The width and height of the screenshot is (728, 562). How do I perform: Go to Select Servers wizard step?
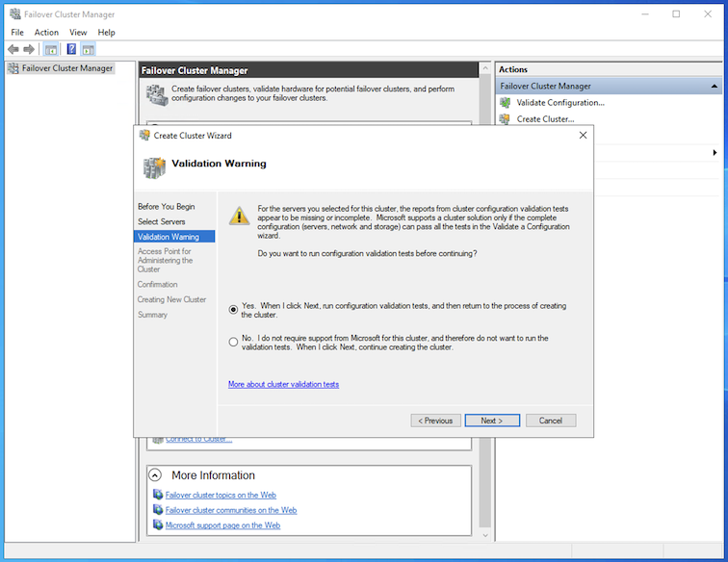pyautogui.click(x=161, y=222)
